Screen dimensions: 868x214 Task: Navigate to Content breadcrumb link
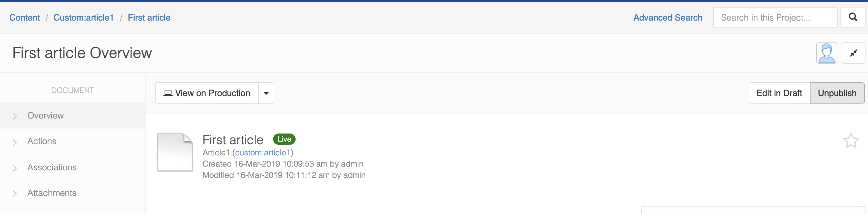(x=25, y=17)
